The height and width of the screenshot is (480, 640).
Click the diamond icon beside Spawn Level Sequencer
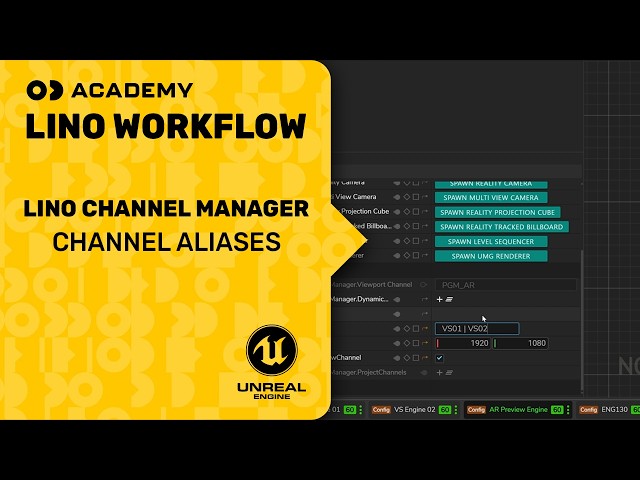[407, 241]
